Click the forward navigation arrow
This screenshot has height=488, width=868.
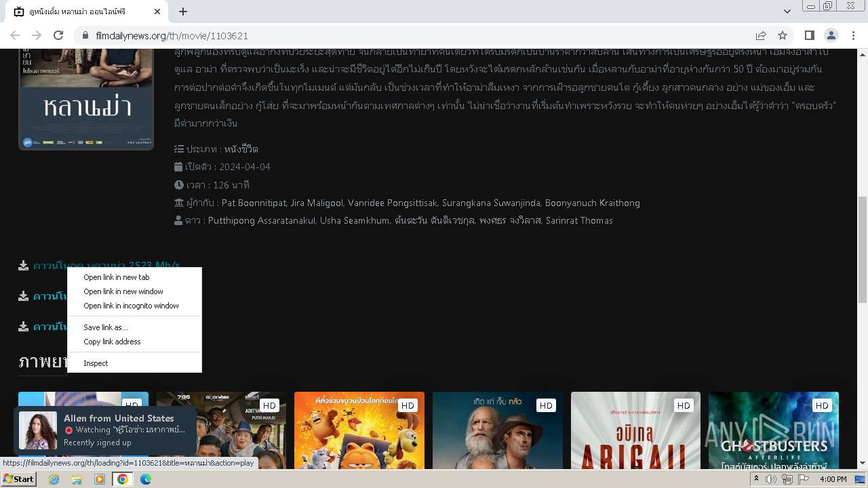[x=37, y=35]
